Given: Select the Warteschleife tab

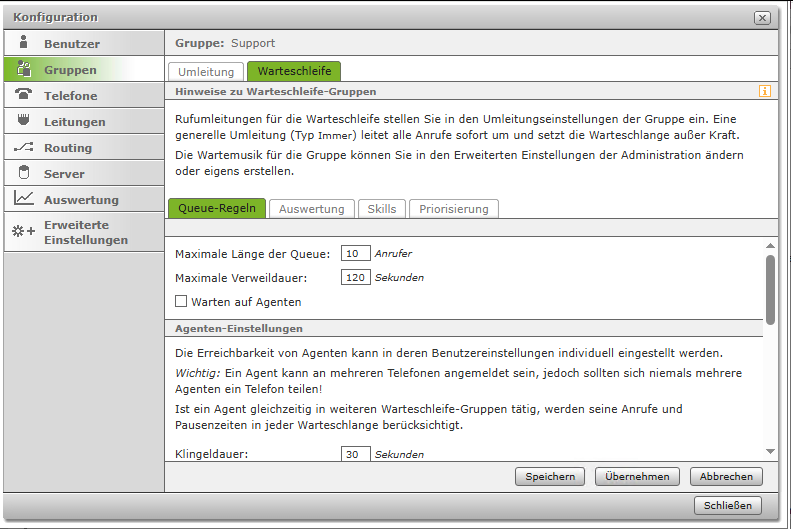Looking at the screenshot, I should pyautogui.click(x=294, y=72).
